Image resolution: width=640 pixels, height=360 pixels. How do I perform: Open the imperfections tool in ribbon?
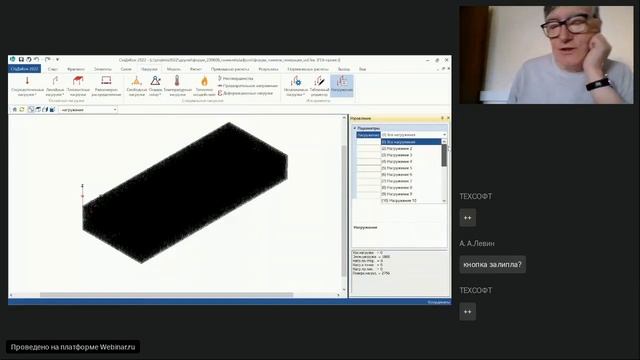click(236, 78)
